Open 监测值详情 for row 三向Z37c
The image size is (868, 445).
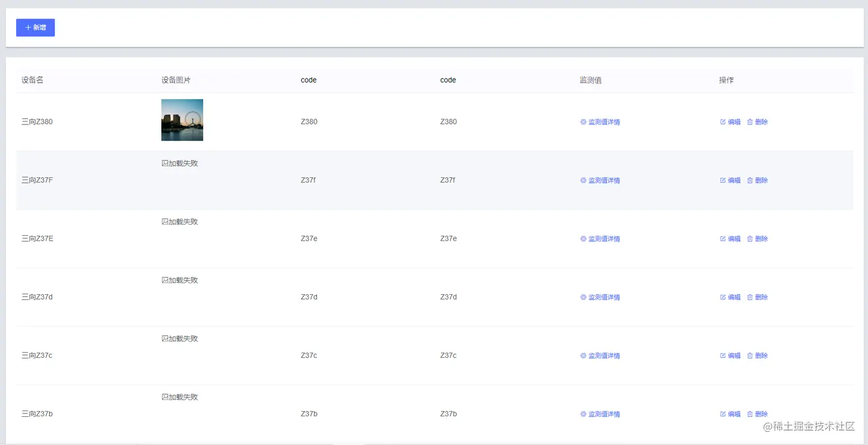(x=600, y=356)
